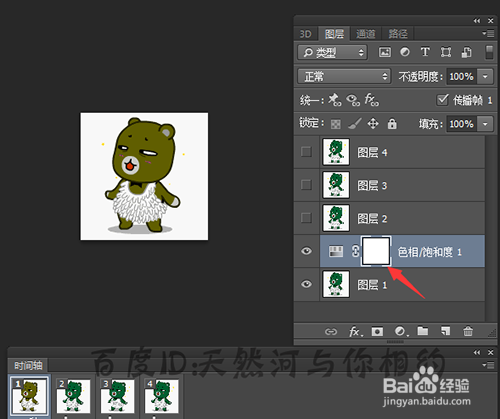Switch to the 3D tab
The height and width of the screenshot is (419, 500).
pyautogui.click(x=305, y=34)
